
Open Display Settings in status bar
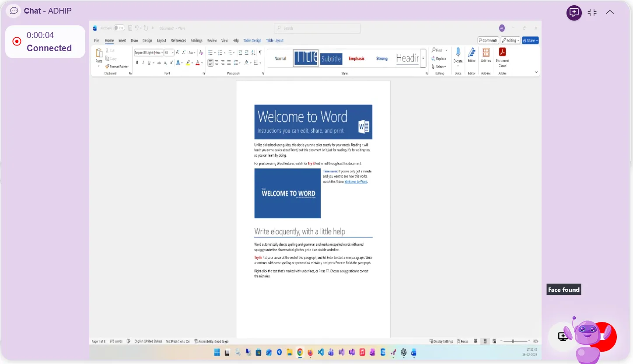point(441,341)
